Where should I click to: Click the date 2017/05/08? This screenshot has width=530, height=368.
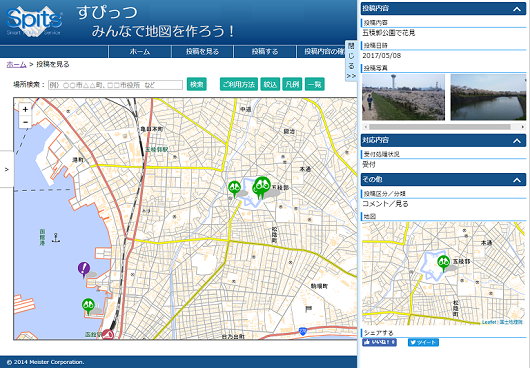[x=382, y=56]
